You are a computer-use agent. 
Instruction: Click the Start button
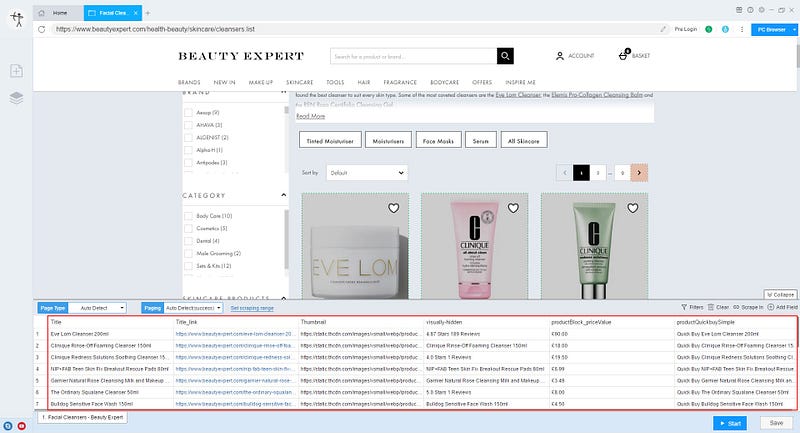tap(730, 423)
